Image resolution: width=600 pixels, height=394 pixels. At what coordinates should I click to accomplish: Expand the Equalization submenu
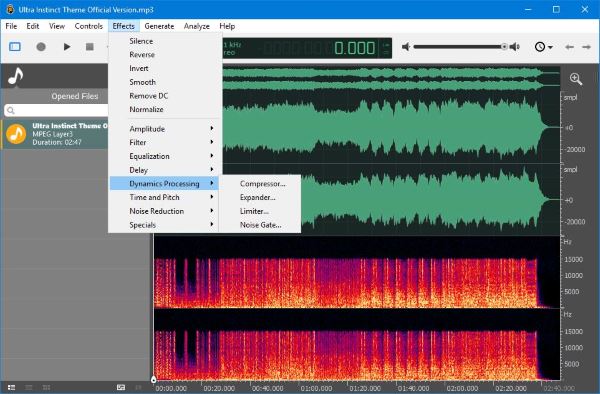[x=164, y=156]
